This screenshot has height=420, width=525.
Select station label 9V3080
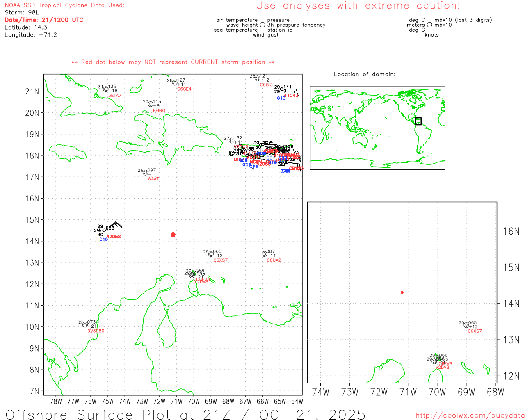(96, 331)
